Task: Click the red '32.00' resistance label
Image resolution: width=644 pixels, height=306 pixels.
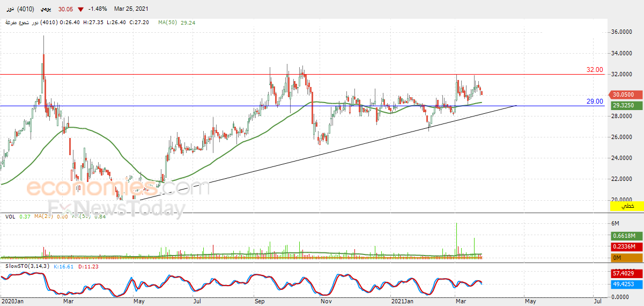Action: [595, 70]
